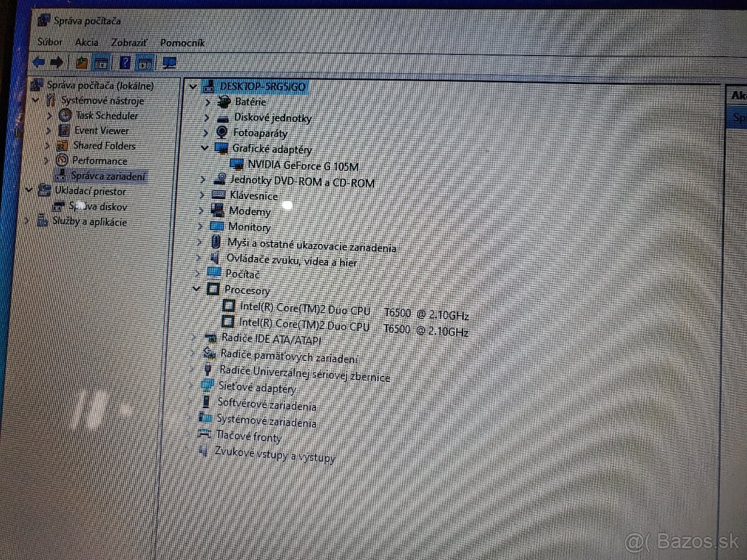Select Event Viewer in the sidebar
Viewport: 747px width, 560px height.
pos(101,131)
